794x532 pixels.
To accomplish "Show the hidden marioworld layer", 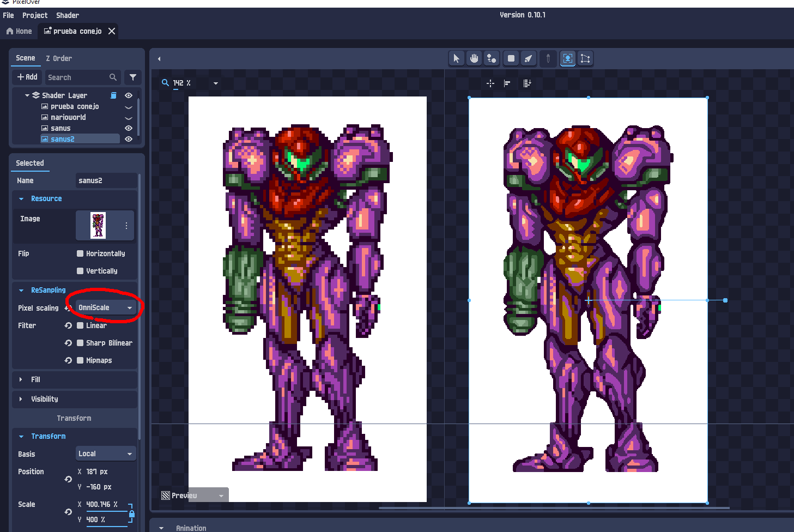I will coord(129,118).
